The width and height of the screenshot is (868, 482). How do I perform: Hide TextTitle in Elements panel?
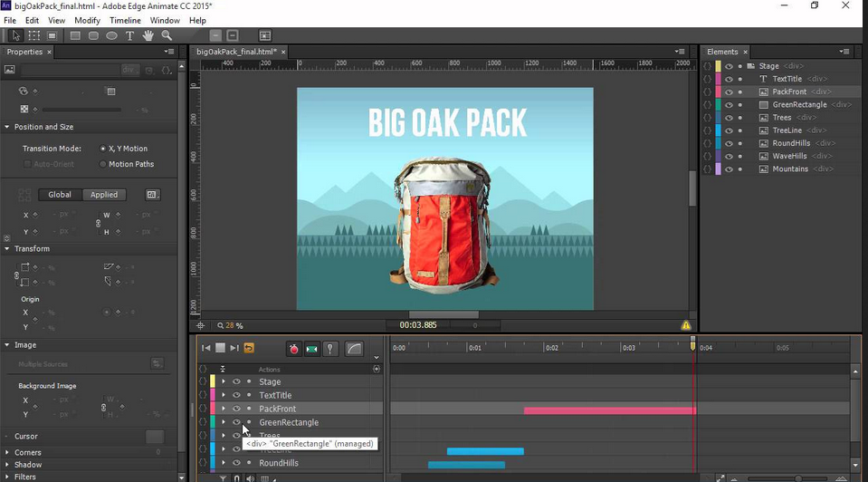(729, 79)
